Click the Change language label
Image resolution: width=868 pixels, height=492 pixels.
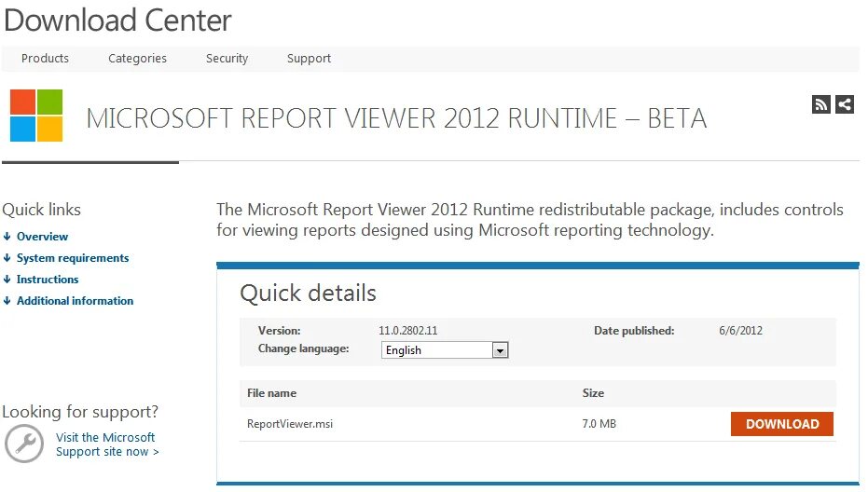[x=303, y=348]
